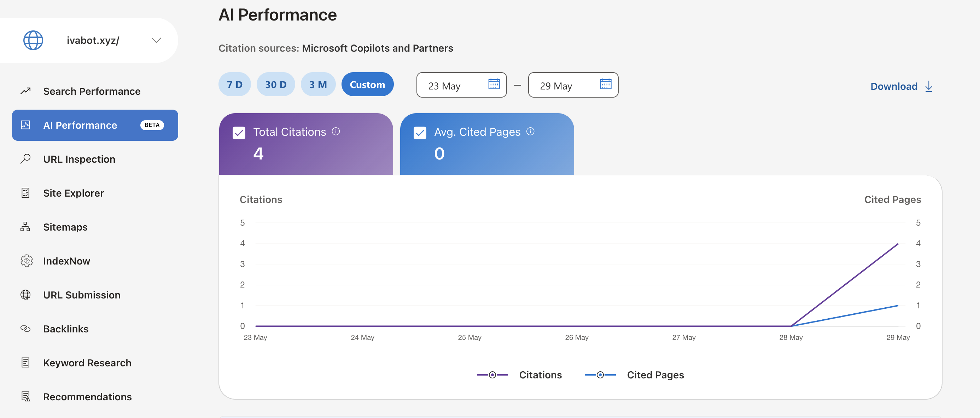Click the Backlinks chain icon
This screenshot has width=980, height=418.
pos(25,329)
